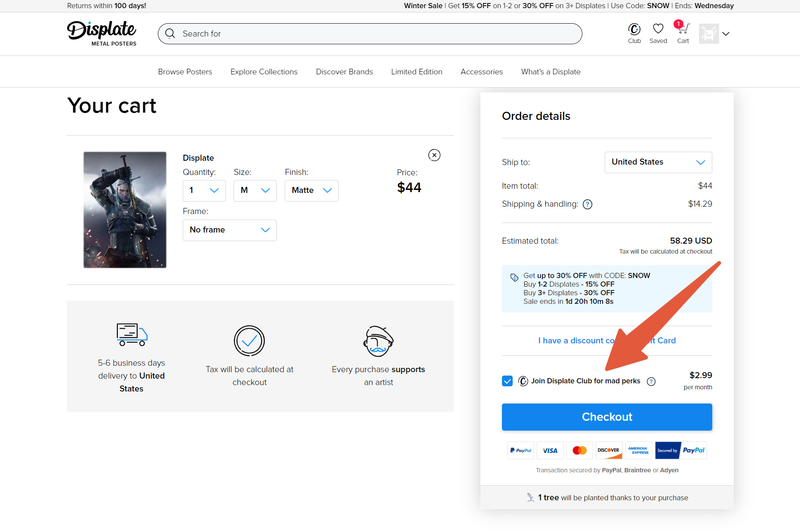
Task: Expand the Frame dropdown showing No frame
Action: 229,230
